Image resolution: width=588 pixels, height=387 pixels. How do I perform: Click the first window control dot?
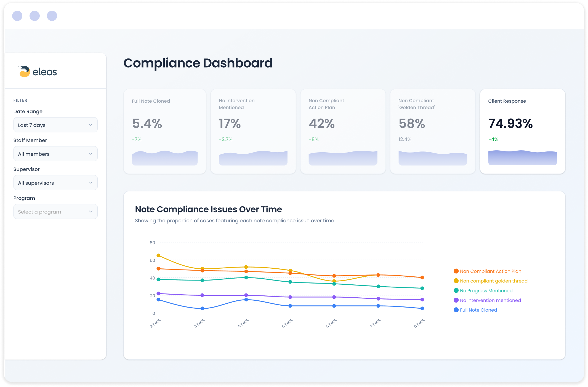click(x=17, y=16)
